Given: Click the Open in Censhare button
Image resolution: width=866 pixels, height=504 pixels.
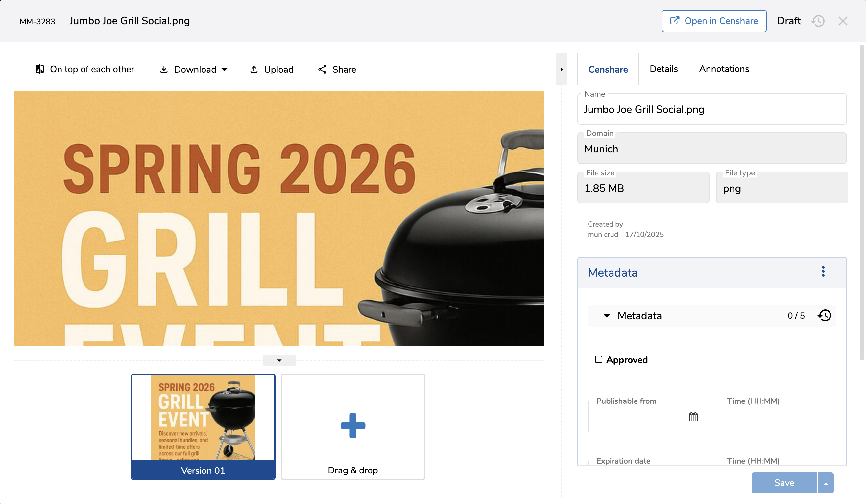Looking at the screenshot, I should pos(714,21).
